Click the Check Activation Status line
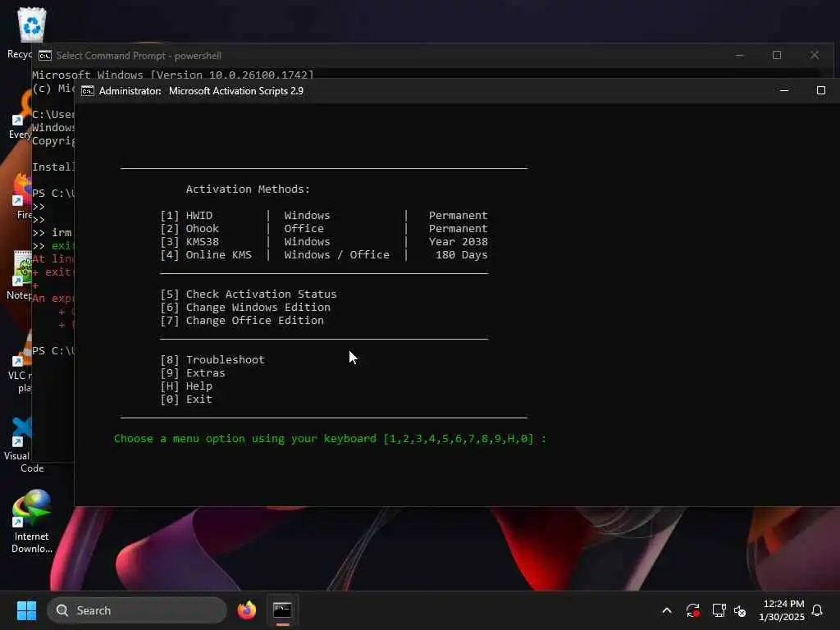Viewport: 840px width, 630px height. (x=249, y=294)
